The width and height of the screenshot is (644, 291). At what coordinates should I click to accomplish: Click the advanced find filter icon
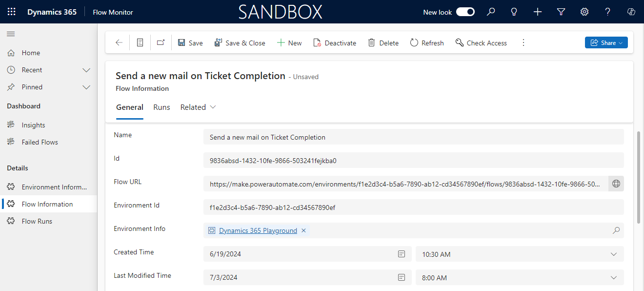coord(561,12)
